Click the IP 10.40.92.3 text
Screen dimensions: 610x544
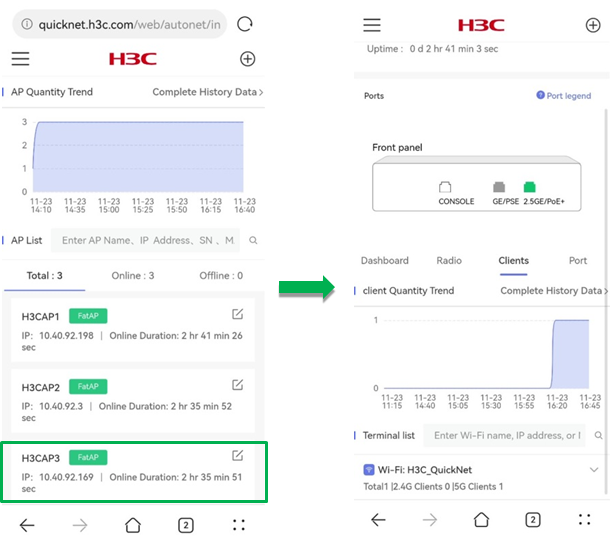[x=53, y=406]
